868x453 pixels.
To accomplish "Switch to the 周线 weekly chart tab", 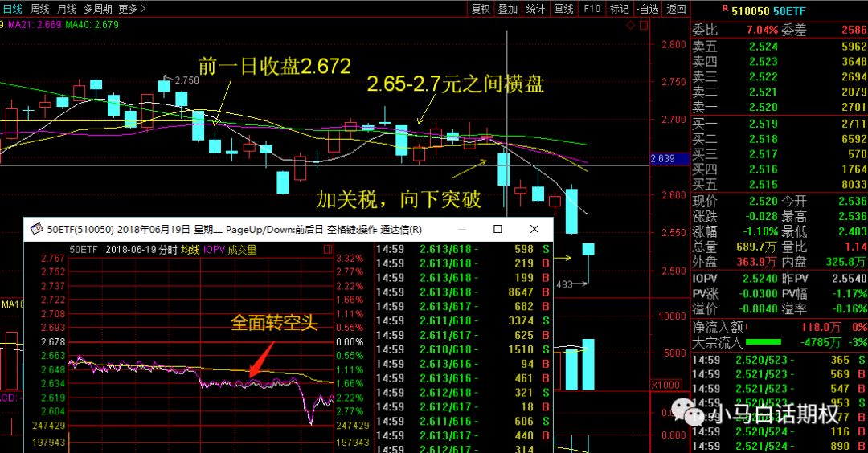I will [39, 9].
